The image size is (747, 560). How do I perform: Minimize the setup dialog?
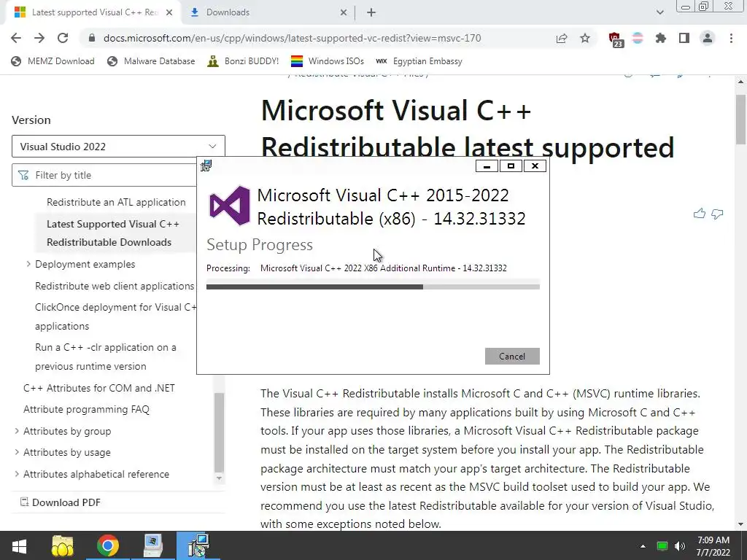point(487,166)
